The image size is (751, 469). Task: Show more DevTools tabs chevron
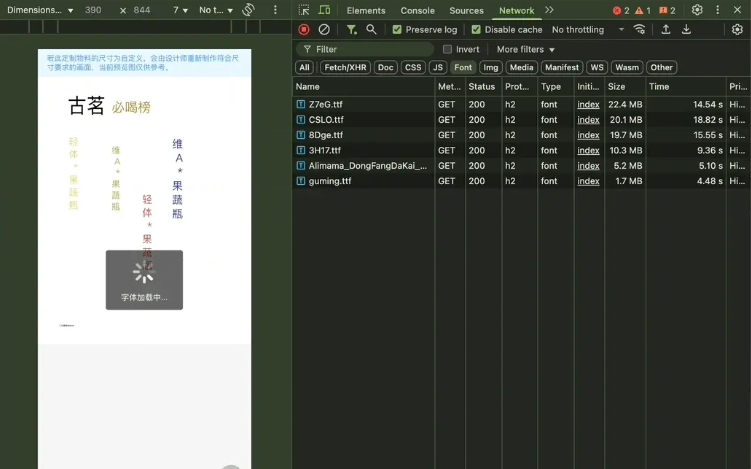pos(549,10)
